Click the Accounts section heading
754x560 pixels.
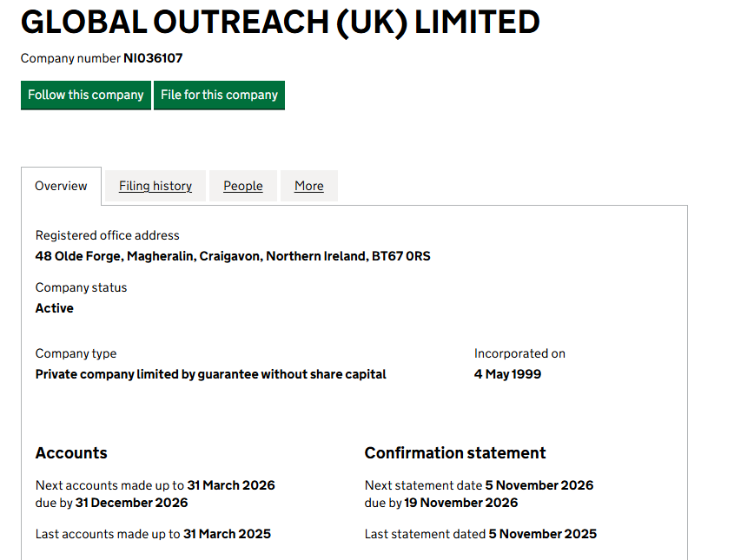coord(71,453)
